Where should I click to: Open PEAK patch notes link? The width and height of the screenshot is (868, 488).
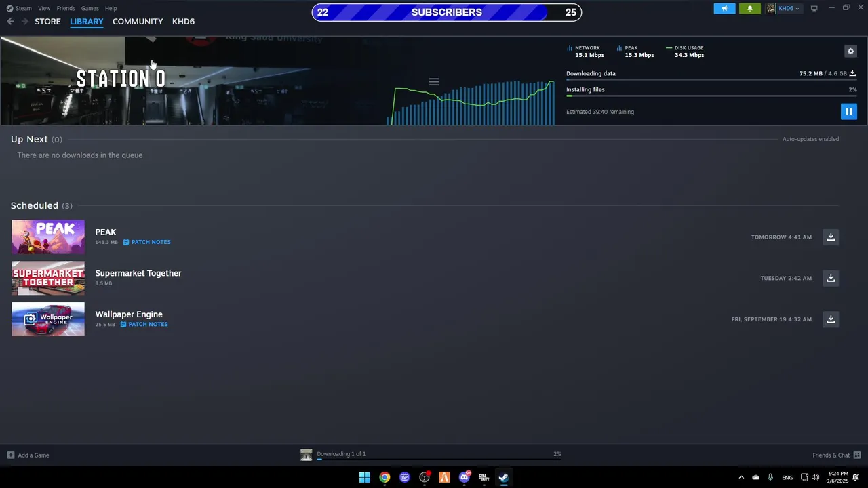146,242
